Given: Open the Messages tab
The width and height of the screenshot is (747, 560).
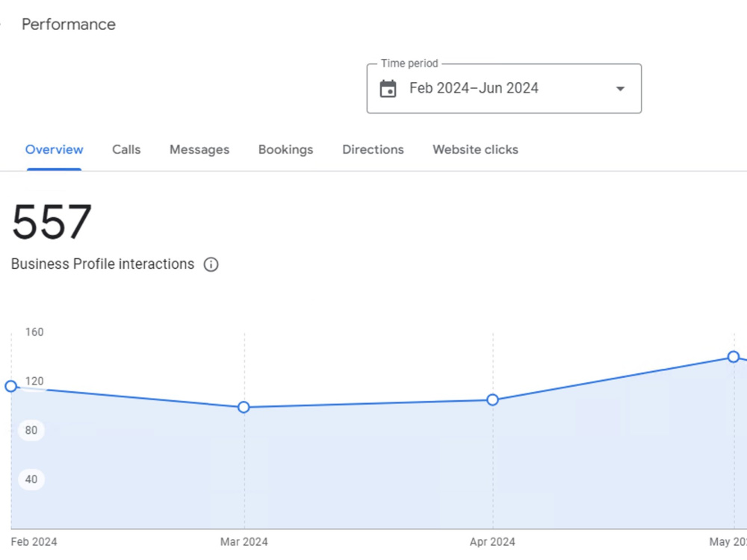Looking at the screenshot, I should click(199, 149).
